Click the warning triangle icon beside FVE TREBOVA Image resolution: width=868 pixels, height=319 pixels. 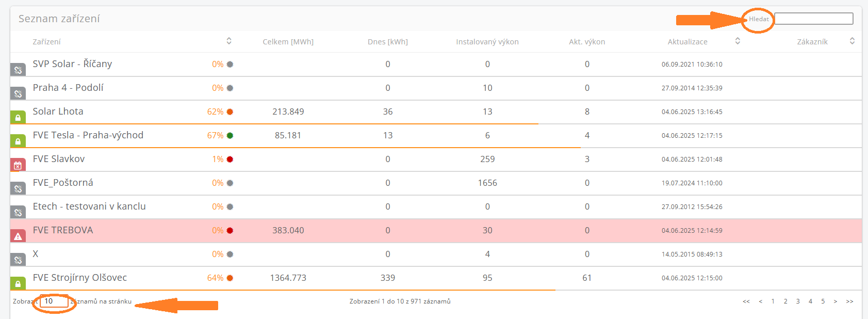[x=18, y=236]
